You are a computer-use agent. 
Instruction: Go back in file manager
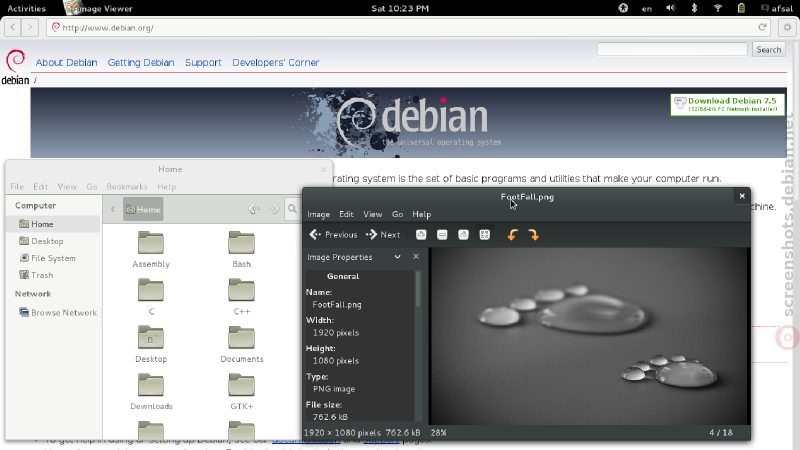coord(254,209)
